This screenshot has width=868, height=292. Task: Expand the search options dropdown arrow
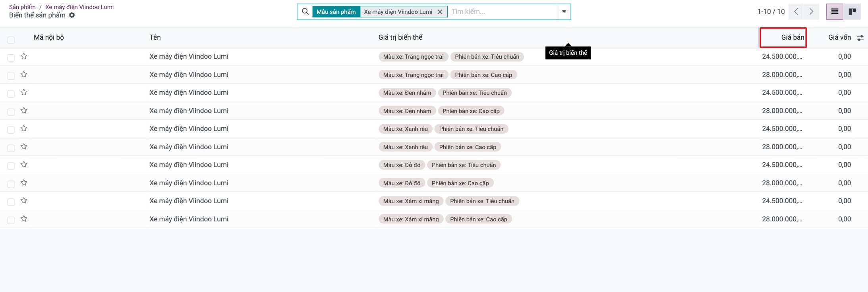click(x=564, y=12)
